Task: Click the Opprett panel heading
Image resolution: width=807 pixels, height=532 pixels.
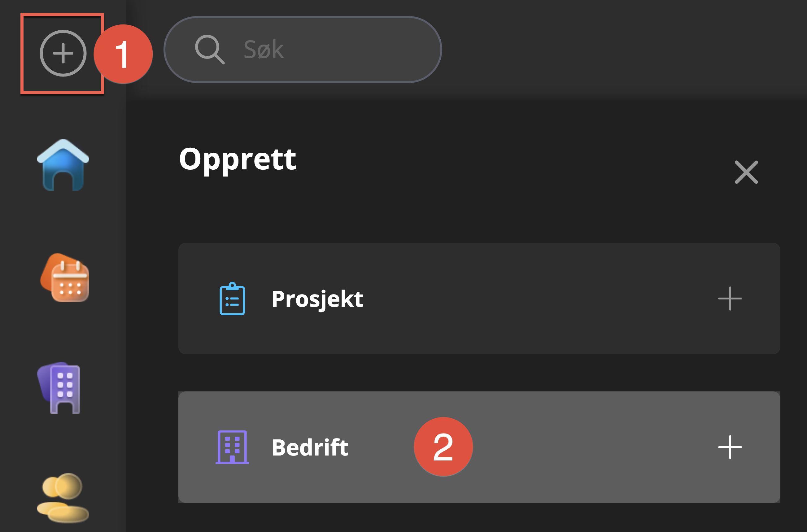Action: point(238,159)
